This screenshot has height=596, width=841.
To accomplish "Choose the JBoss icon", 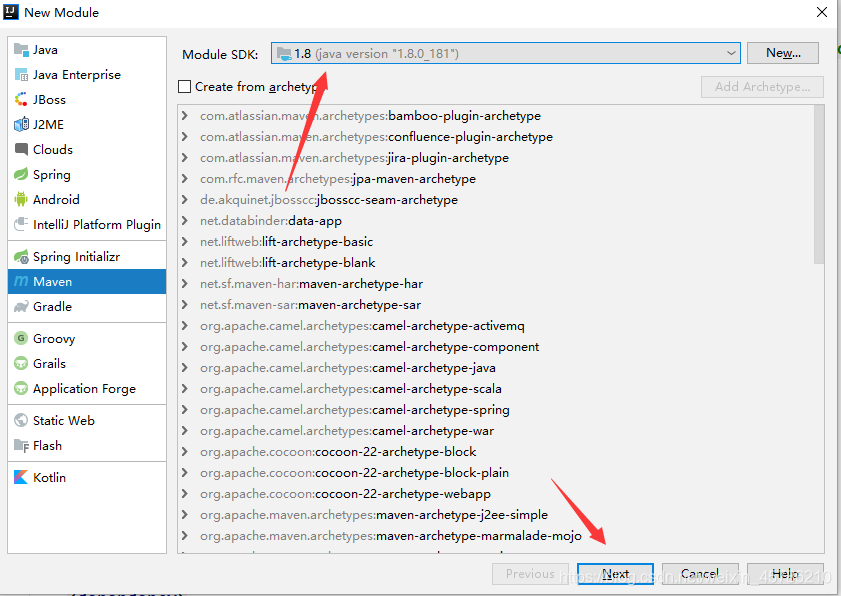I will (x=21, y=100).
